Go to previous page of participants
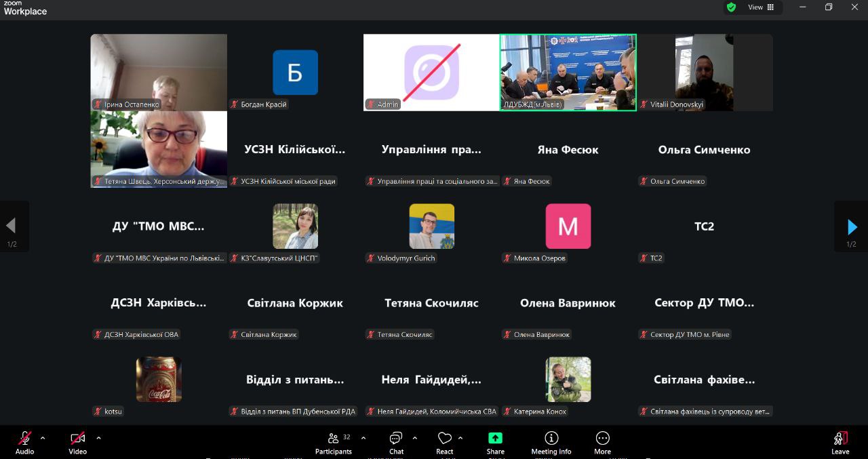868x459 pixels. (x=11, y=226)
